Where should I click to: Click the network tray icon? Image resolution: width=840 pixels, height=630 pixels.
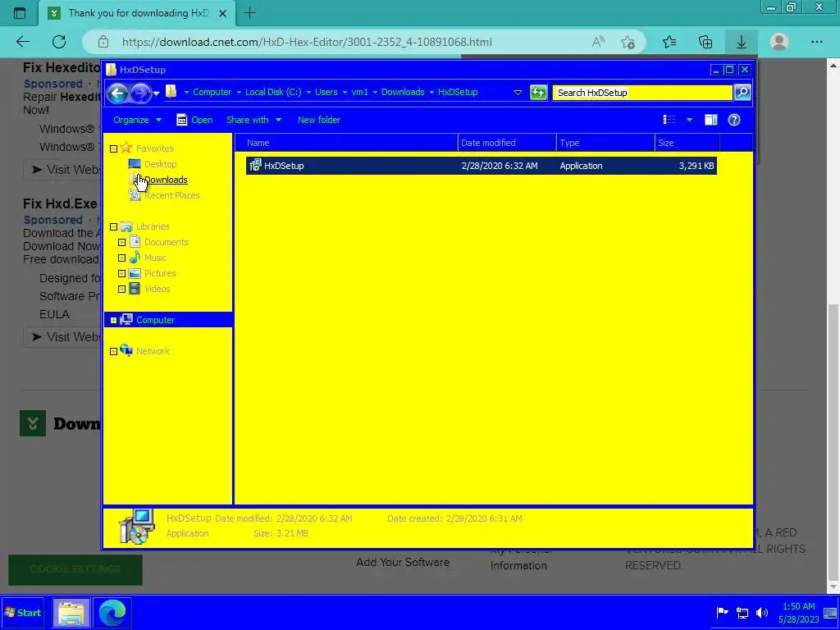click(x=742, y=612)
